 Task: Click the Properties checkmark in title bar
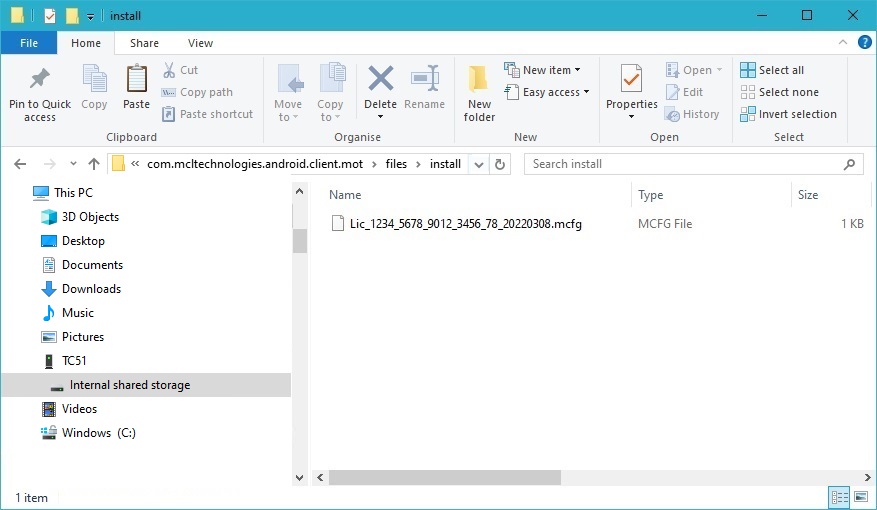pyautogui.click(x=50, y=16)
